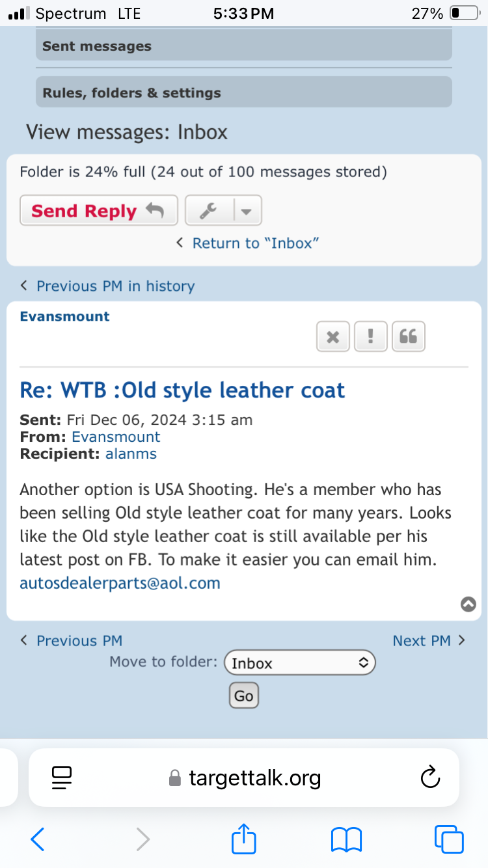
Task: Open the Move to folder Inbox dropdown
Action: click(300, 663)
